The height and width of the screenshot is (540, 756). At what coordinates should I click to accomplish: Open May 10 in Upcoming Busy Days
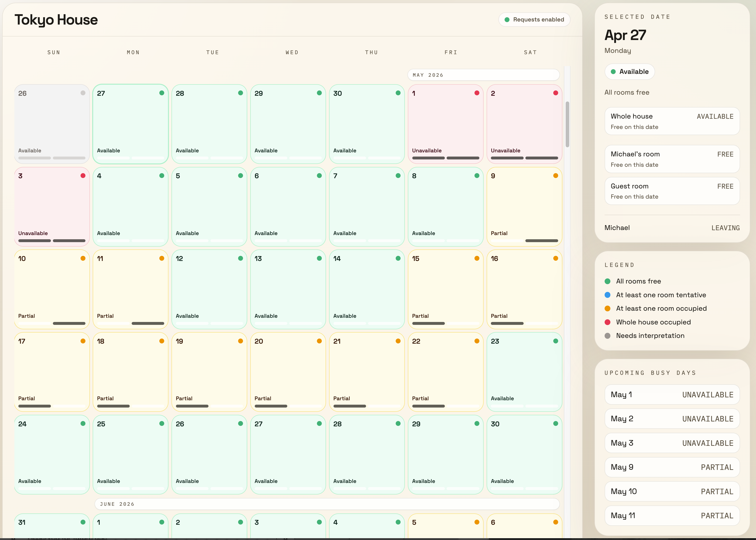[672, 491]
